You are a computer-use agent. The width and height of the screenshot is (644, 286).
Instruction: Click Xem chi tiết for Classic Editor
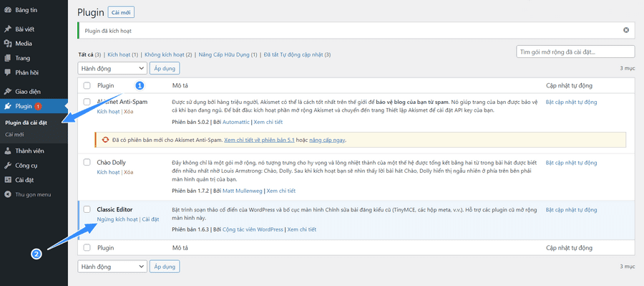click(x=302, y=229)
